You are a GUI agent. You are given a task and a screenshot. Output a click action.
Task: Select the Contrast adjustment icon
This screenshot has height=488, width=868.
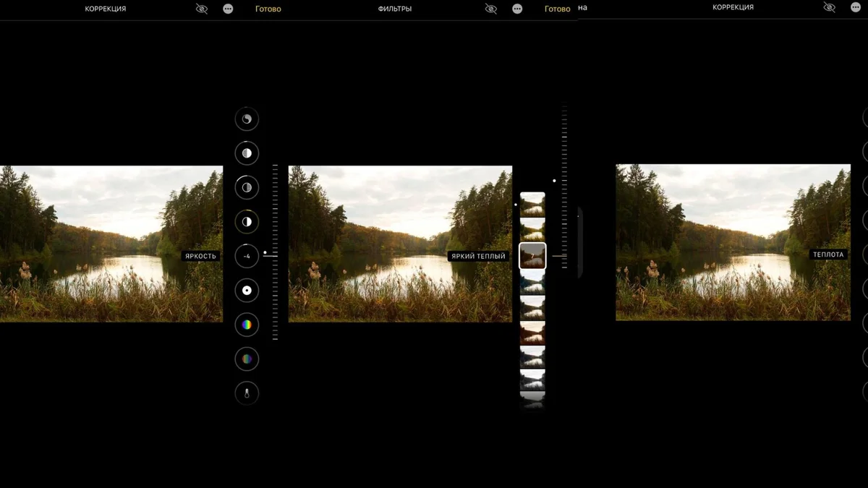[247, 221]
